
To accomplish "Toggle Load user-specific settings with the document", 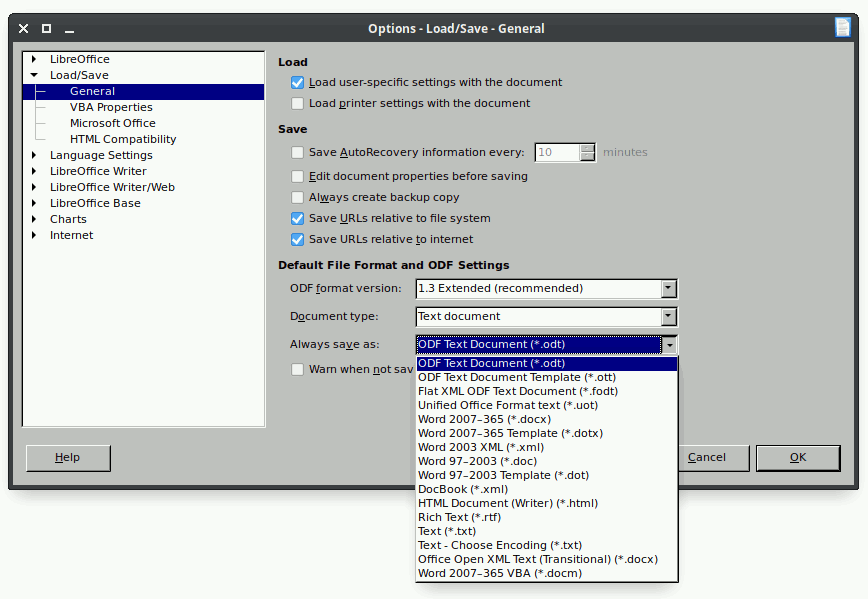I will click(x=297, y=82).
